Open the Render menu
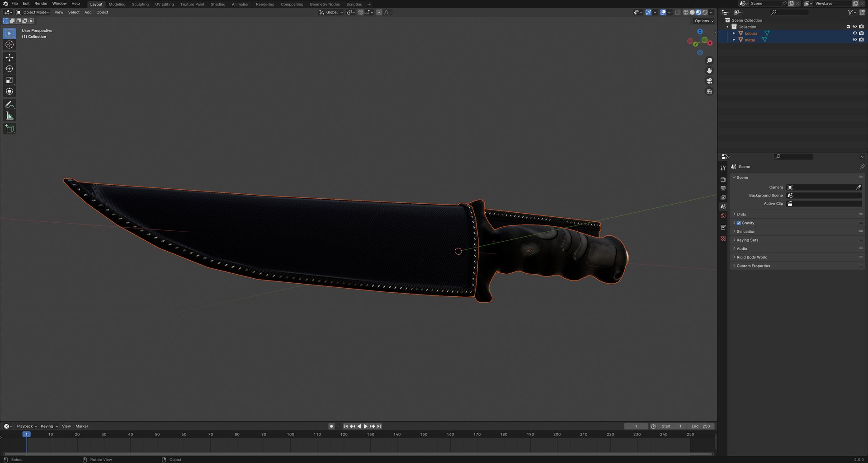This screenshot has height=463, width=868. coord(41,3)
